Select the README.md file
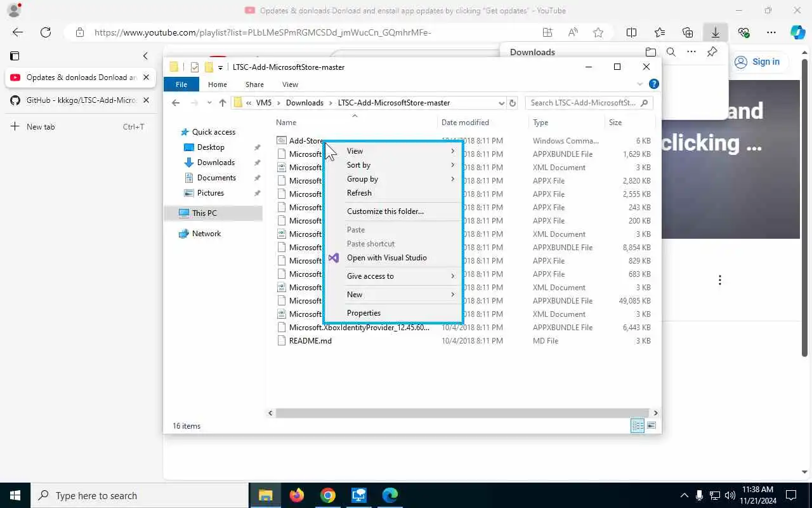 [310, 341]
